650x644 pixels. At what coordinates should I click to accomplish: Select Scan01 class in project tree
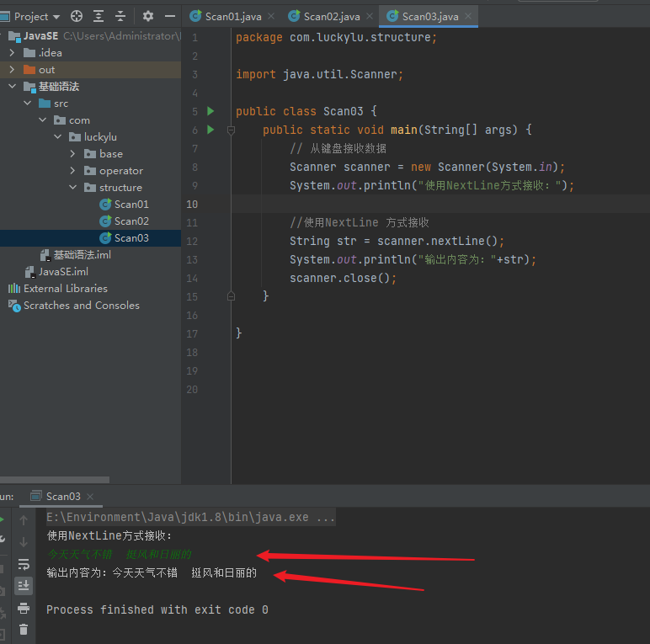click(124, 205)
